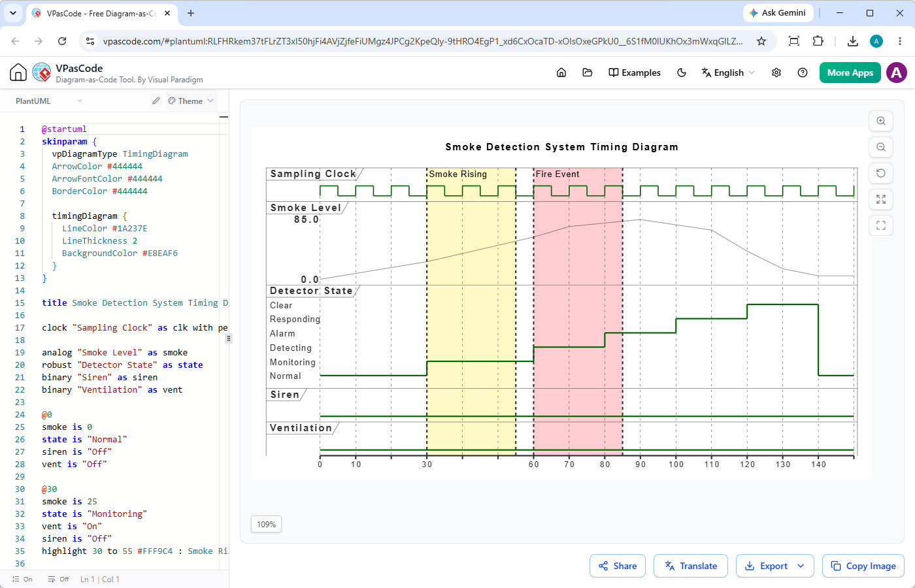Reset the diagram view rotation icon
This screenshot has width=915, height=588.
881,173
